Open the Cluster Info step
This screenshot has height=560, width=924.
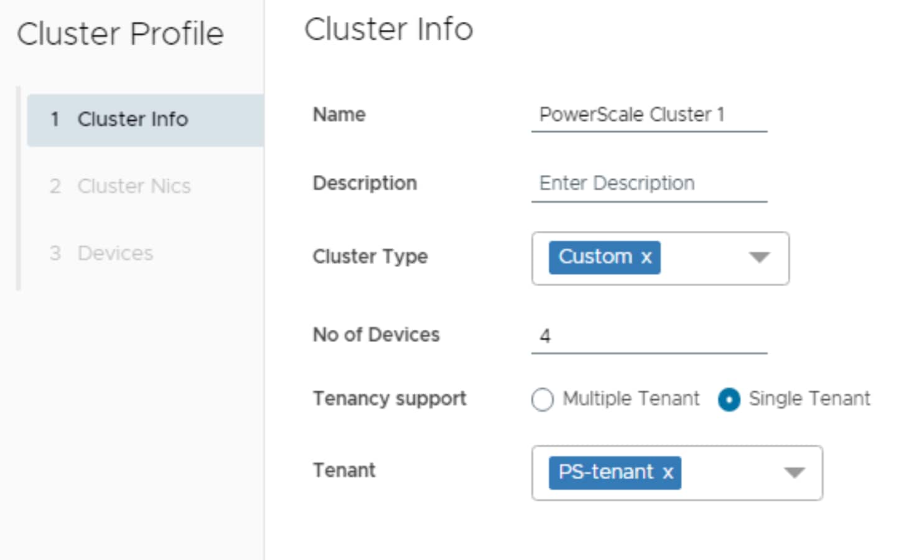click(146, 120)
